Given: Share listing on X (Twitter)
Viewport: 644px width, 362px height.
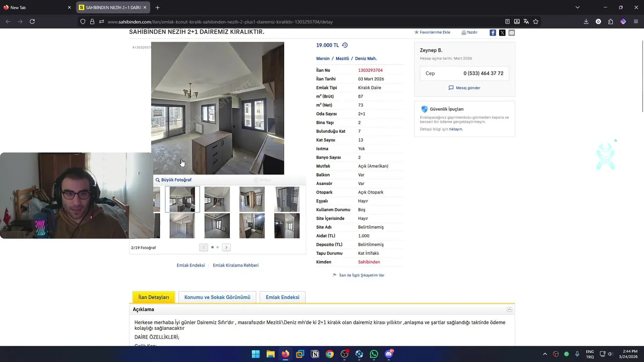Looking at the screenshot, I should (x=502, y=33).
